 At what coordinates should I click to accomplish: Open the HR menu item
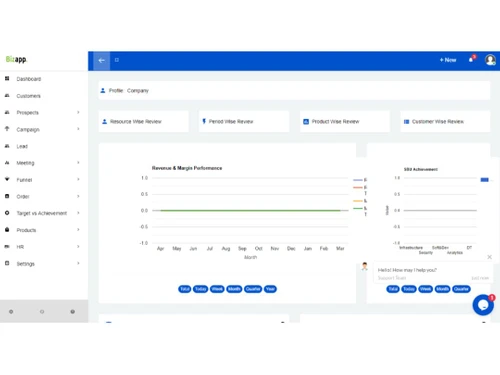(x=20, y=247)
